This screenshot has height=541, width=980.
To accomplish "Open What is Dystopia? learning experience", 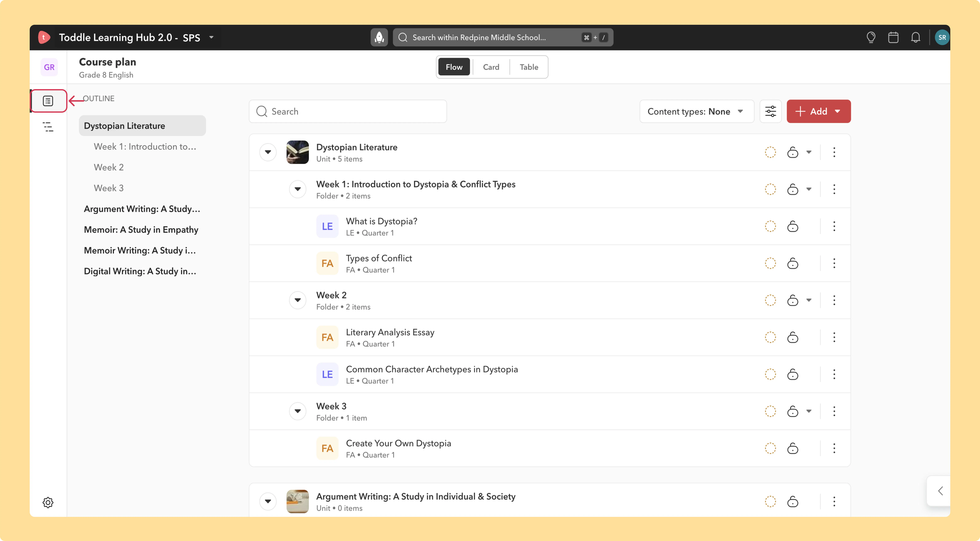I will click(x=381, y=221).
